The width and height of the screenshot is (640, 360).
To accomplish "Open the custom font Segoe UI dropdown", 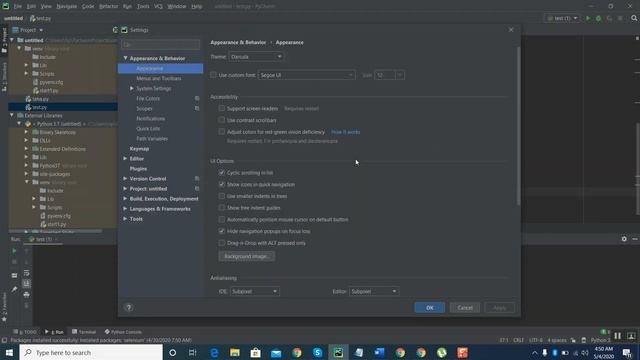I will (307, 75).
